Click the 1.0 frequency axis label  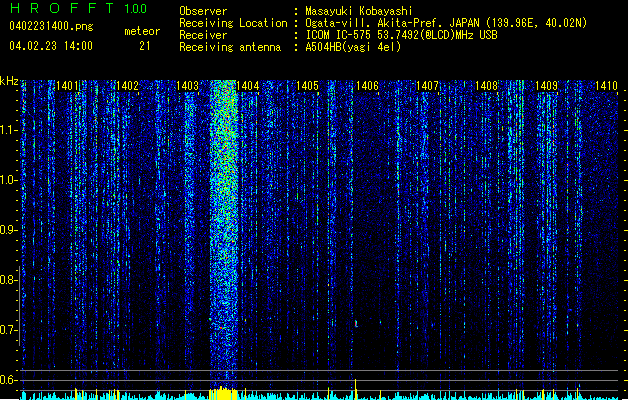tap(8, 180)
